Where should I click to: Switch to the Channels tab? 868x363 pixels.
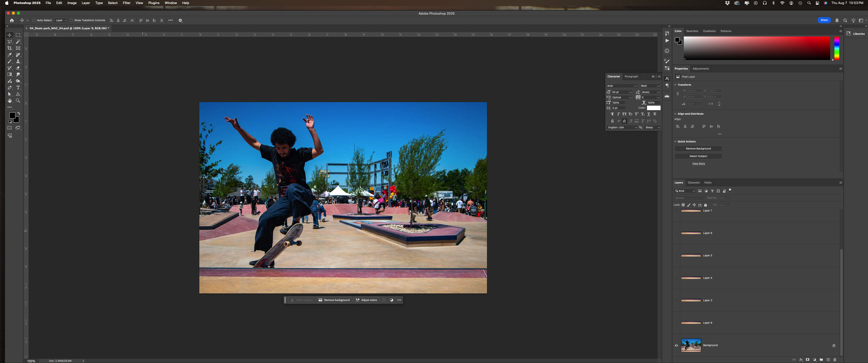coord(693,183)
